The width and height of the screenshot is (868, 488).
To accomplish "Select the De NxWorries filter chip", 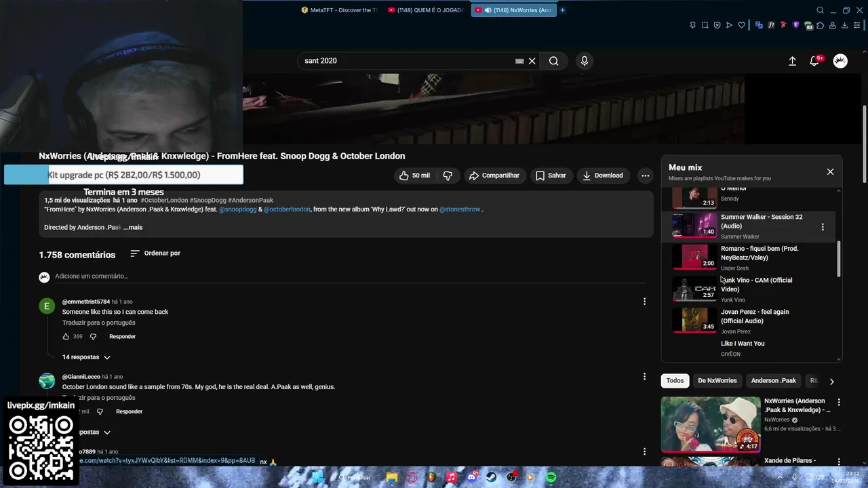I will pyautogui.click(x=717, y=381).
